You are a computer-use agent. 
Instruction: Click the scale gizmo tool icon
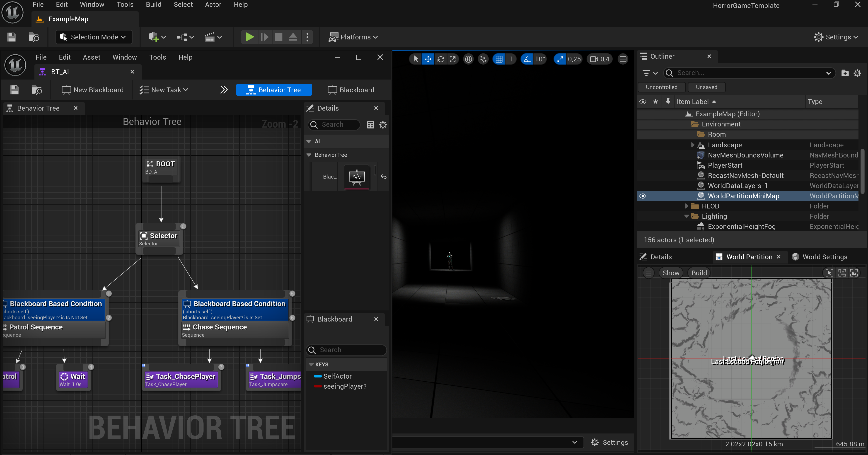pos(452,59)
